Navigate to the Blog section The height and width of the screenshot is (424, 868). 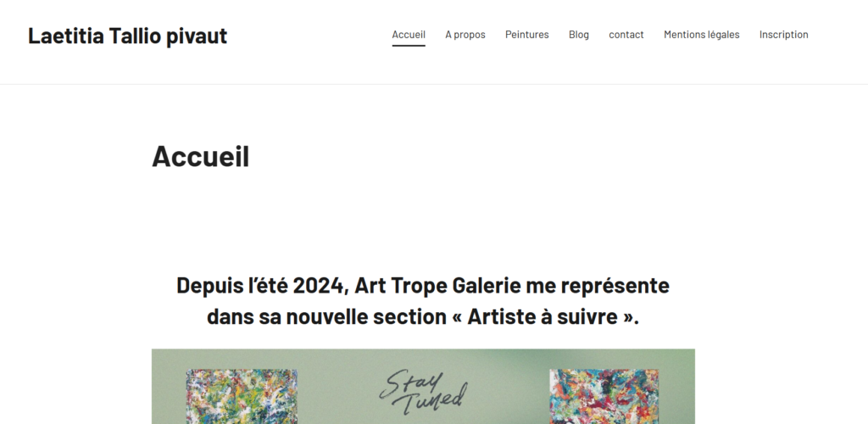pos(579,35)
